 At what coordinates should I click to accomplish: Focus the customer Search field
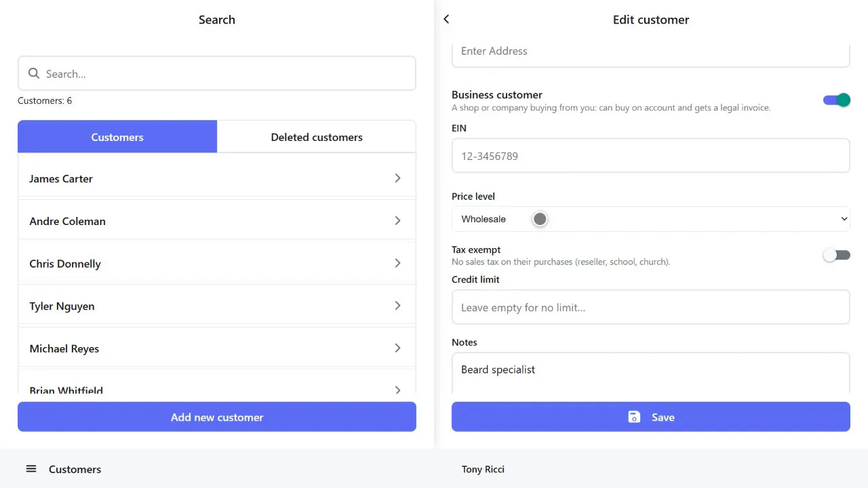(217, 73)
